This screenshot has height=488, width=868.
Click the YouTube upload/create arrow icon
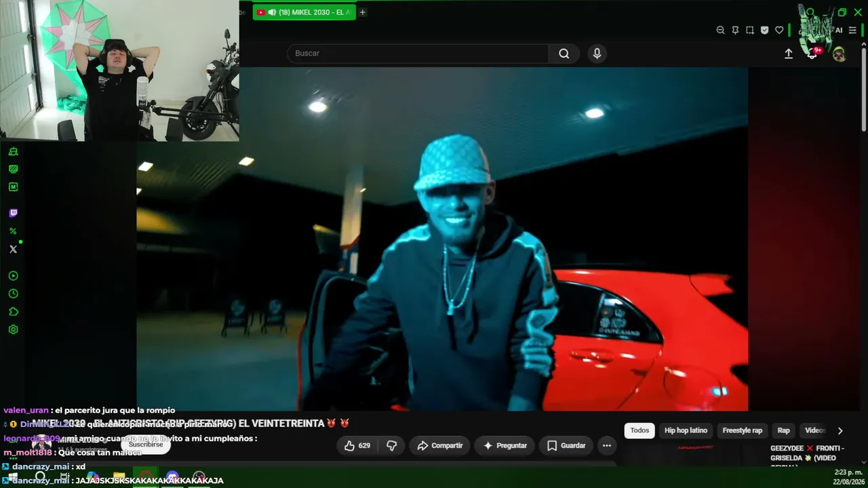(x=789, y=54)
